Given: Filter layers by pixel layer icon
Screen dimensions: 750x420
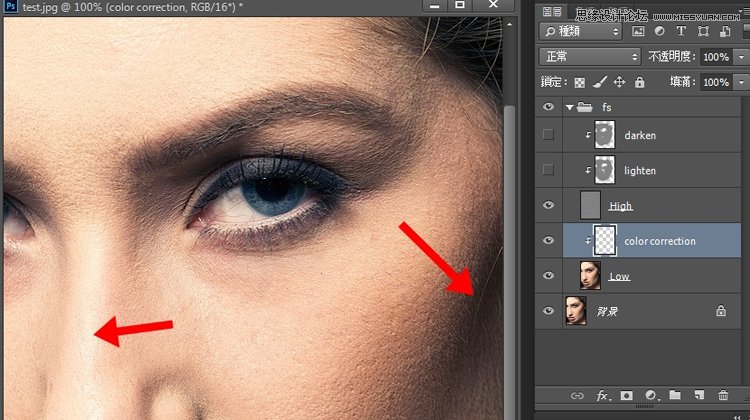Looking at the screenshot, I should coord(638,32).
